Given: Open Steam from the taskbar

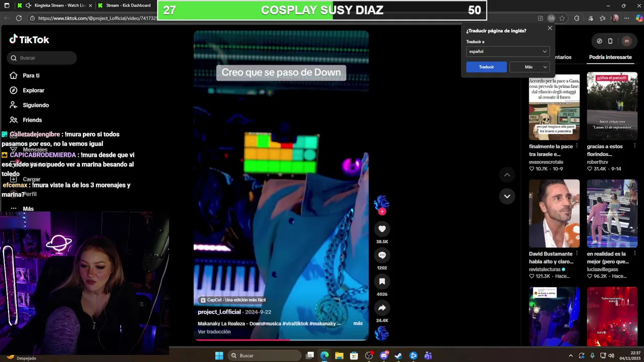Looking at the screenshot, I should point(398,355).
